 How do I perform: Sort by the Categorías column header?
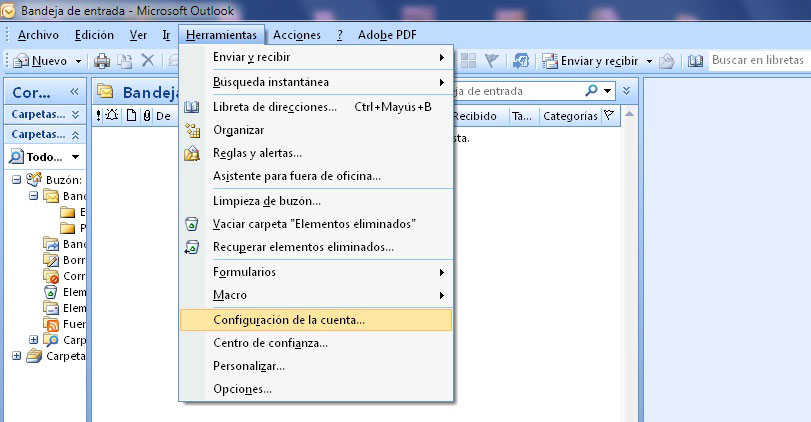570,116
